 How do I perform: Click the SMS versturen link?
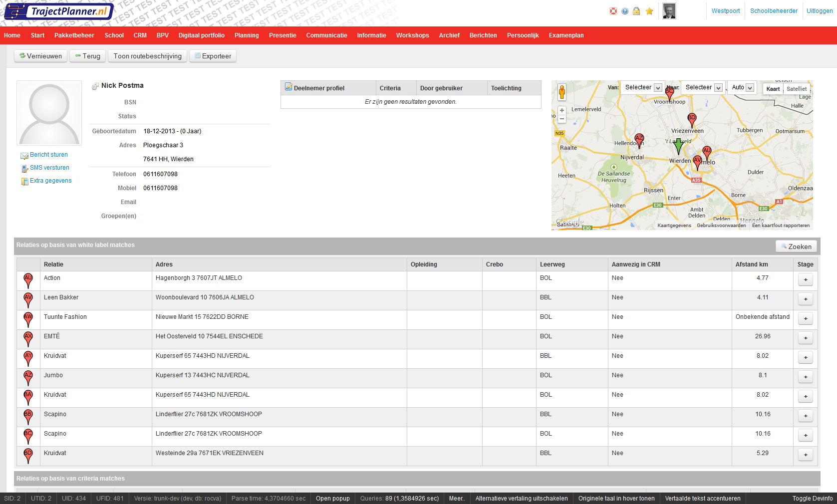pyautogui.click(x=49, y=168)
